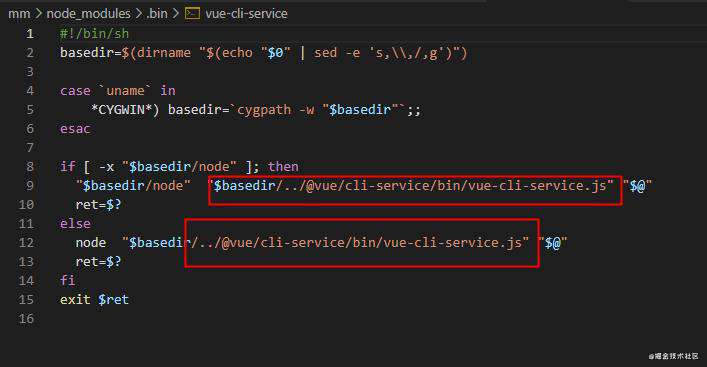Click the node command on line 12
Screen dimensions: 707x367
[x=91, y=243]
